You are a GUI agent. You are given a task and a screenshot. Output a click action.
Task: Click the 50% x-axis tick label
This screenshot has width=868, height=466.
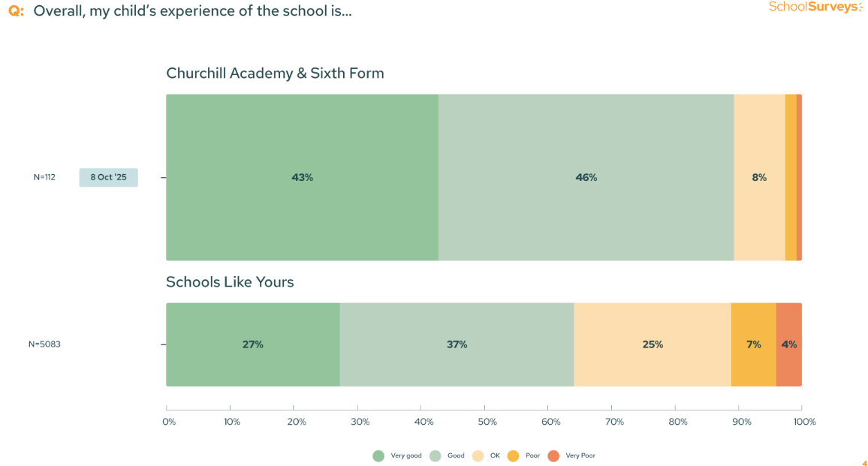(x=487, y=422)
